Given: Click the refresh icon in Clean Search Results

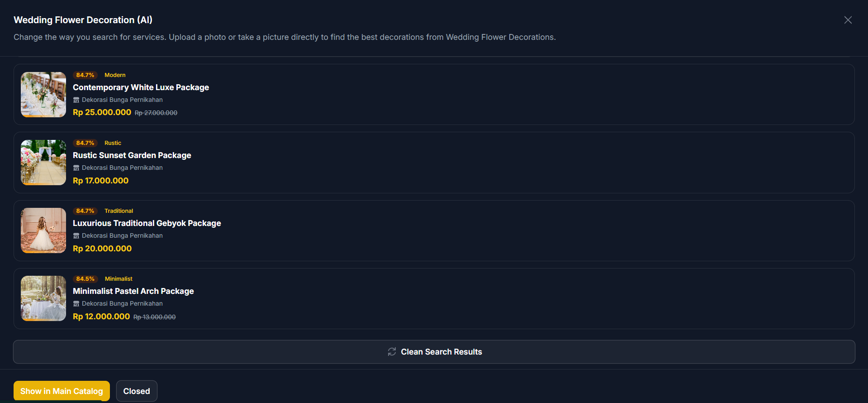Looking at the screenshot, I should (392, 352).
